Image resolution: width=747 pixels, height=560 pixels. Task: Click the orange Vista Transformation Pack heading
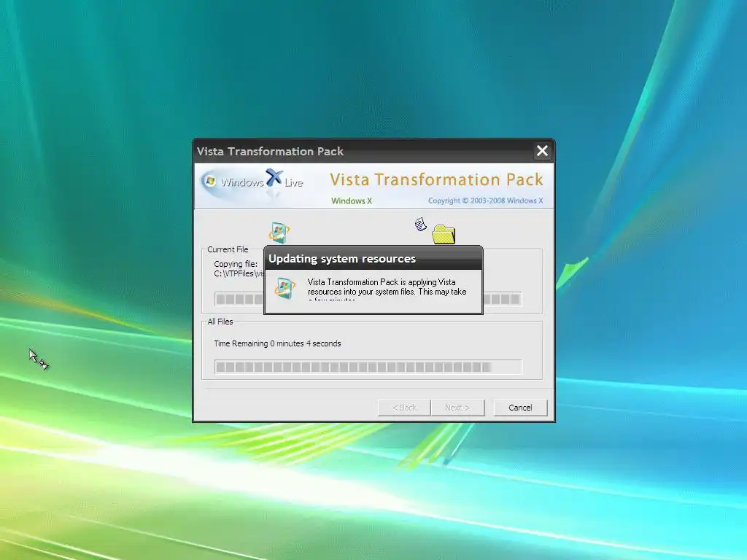point(436,179)
